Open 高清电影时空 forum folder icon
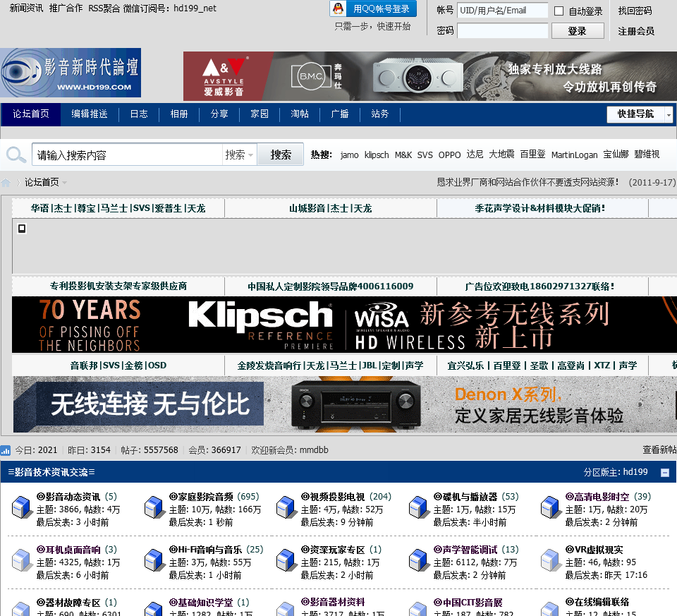Screen dimensions: 677x616 click(x=551, y=507)
